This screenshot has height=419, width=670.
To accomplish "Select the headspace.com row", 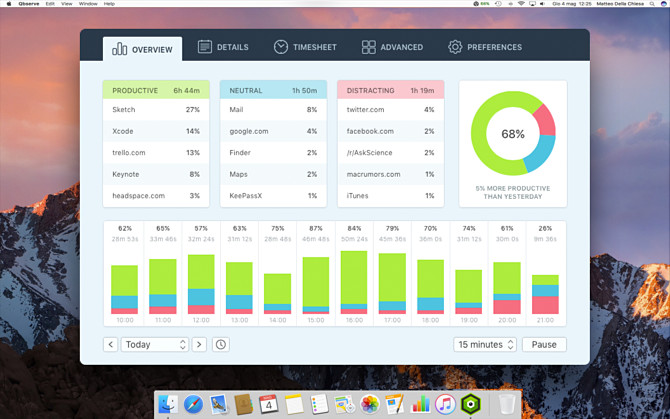I will [x=156, y=196].
